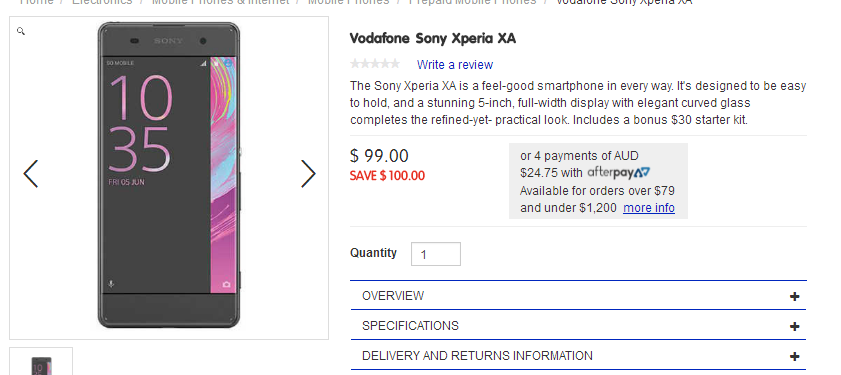Show previous product image with left arrow

tap(31, 174)
